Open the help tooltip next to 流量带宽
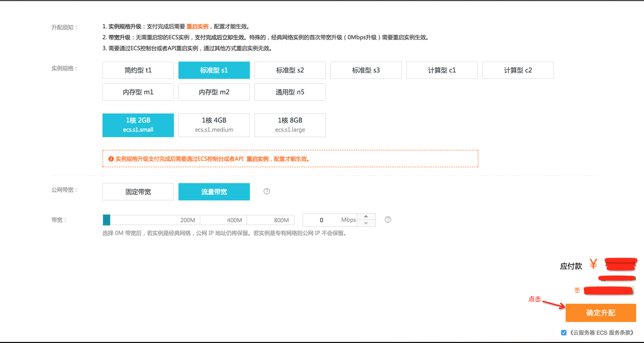 (266, 191)
